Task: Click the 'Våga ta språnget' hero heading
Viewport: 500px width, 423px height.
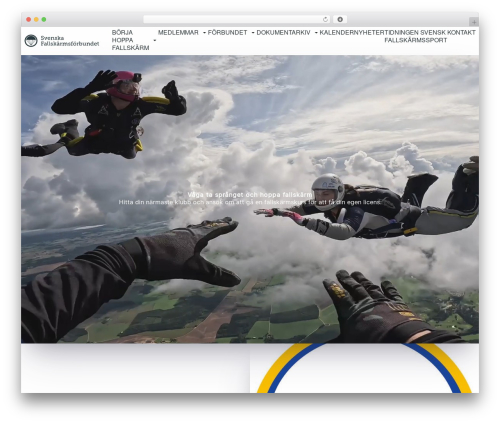Action: pyautogui.click(x=250, y=195)
